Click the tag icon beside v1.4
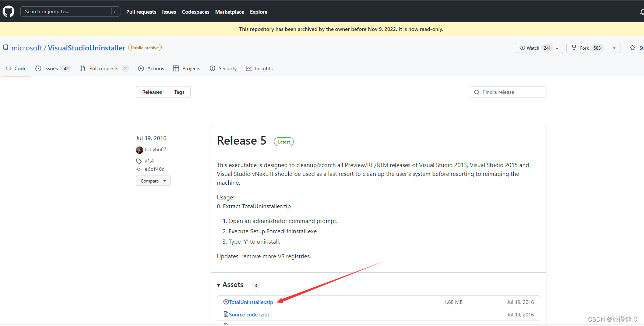The width and height of the screenshot is (644, 326). pyautogui.click(x=139, y=161)
